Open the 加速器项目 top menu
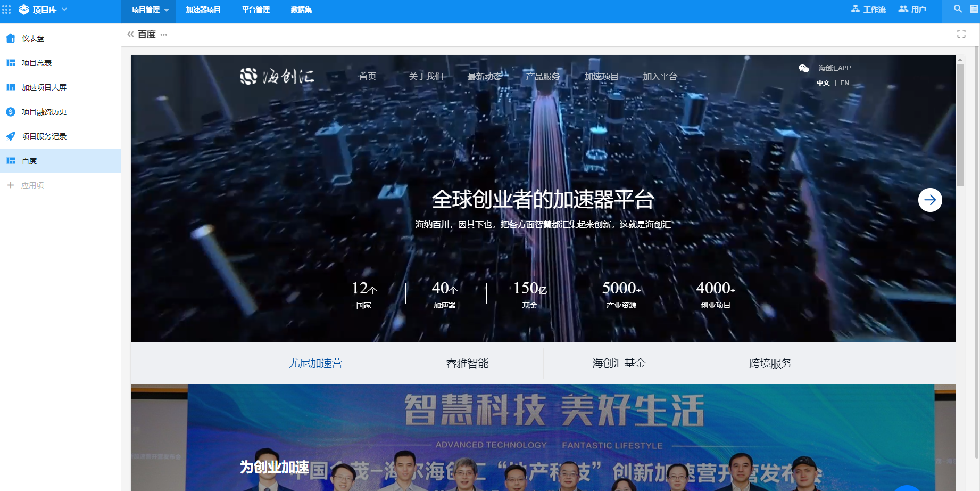 [203, 10]
